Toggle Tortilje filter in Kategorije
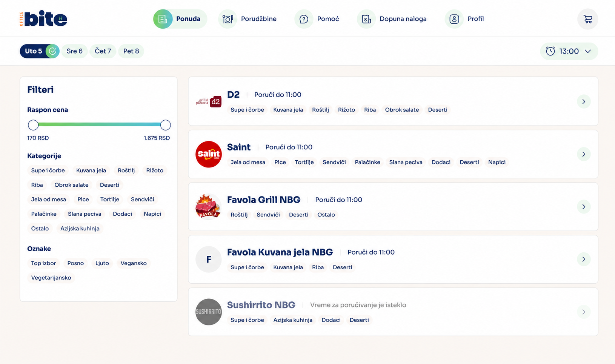Image resolution: width=615 pixels, height=364 pixels. pyautogui.click(x=110, y=200)
